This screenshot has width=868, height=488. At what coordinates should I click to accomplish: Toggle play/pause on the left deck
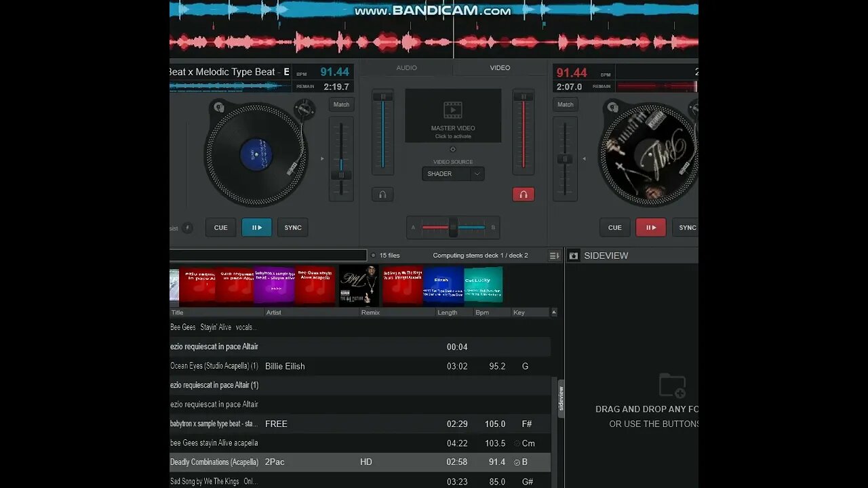(257, 228)
